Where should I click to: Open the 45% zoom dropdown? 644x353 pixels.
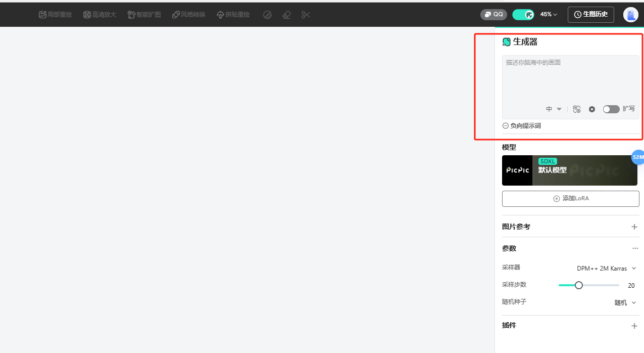click(549, 15)
